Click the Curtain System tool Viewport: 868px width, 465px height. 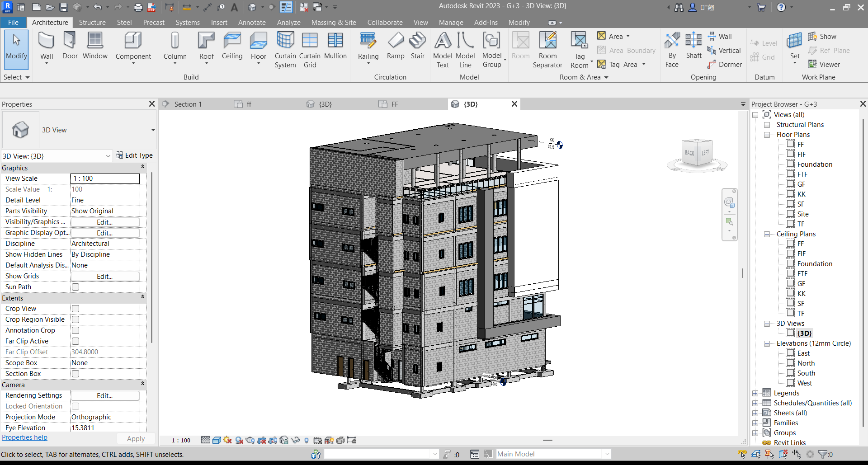click(285, 50)
